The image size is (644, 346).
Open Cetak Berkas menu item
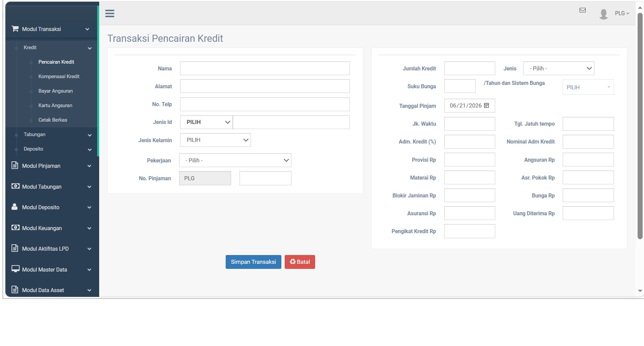pyautogui.click(x=53, y=120)
